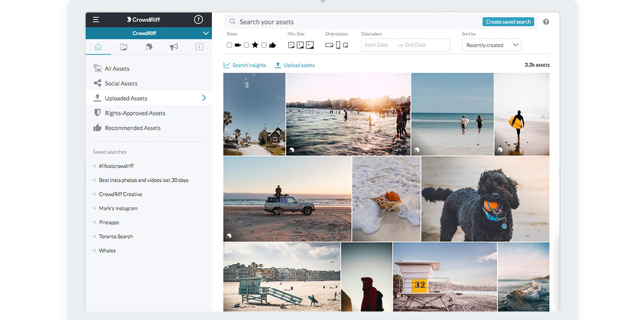
Task: Open the seashell in foam photo
Action: pos(386,199)
